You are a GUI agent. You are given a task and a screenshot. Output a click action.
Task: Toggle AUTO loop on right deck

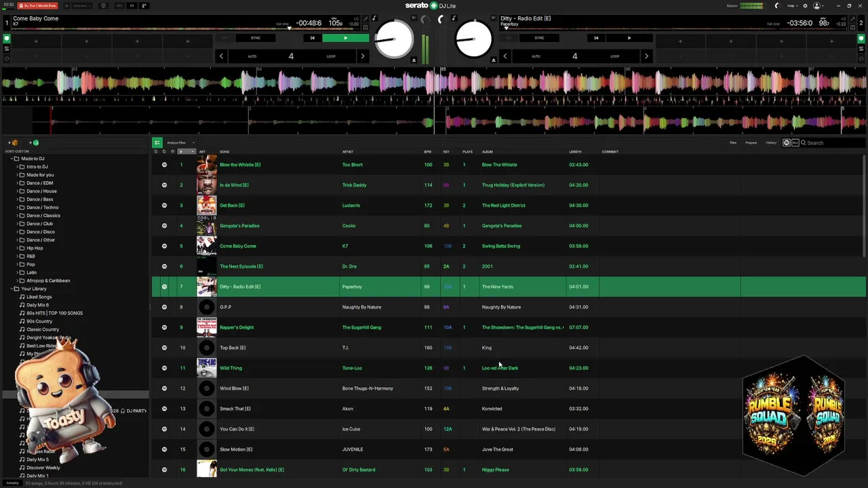pos(536,56)
